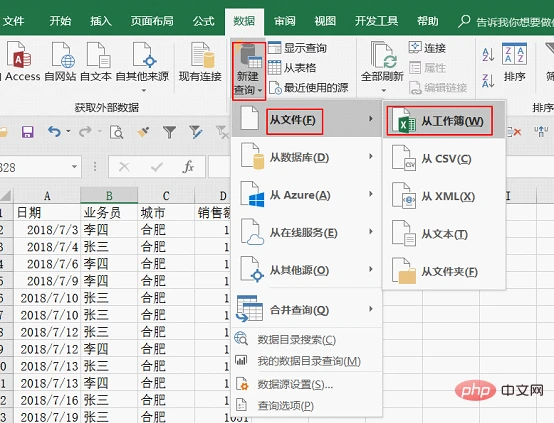Open the 新建查询 dropdown button
Screen dimensions: 554x423
click(248, 71)
